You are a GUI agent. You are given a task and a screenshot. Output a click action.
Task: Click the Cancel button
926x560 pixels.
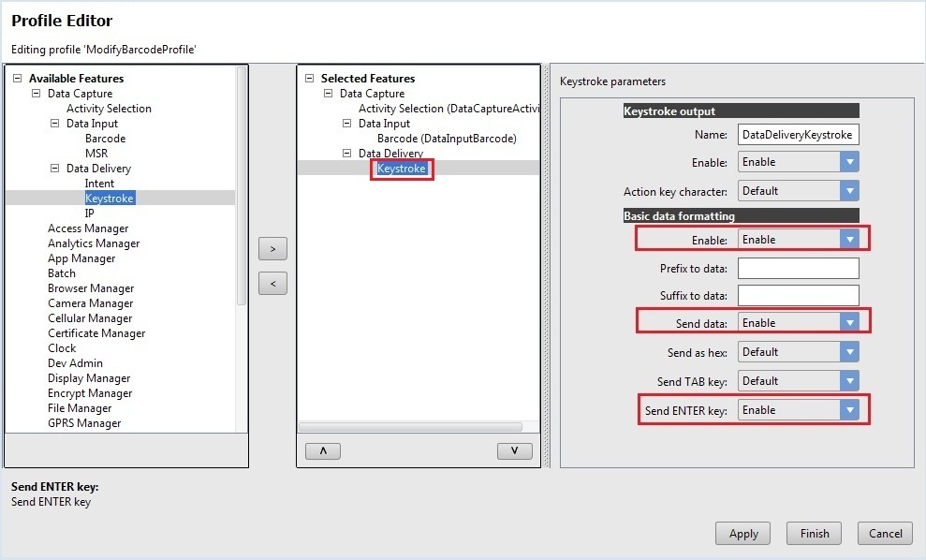click(885, 534)
